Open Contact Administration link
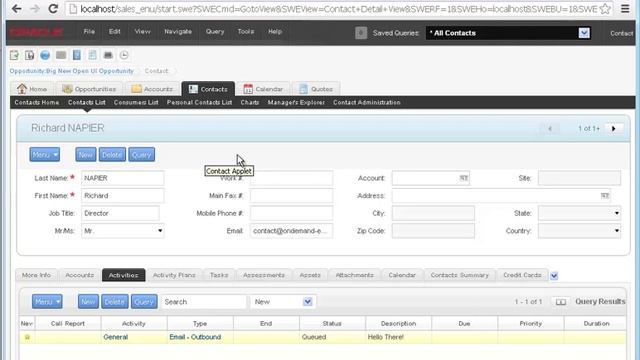The image size is (640, 360). click(367, 102)
